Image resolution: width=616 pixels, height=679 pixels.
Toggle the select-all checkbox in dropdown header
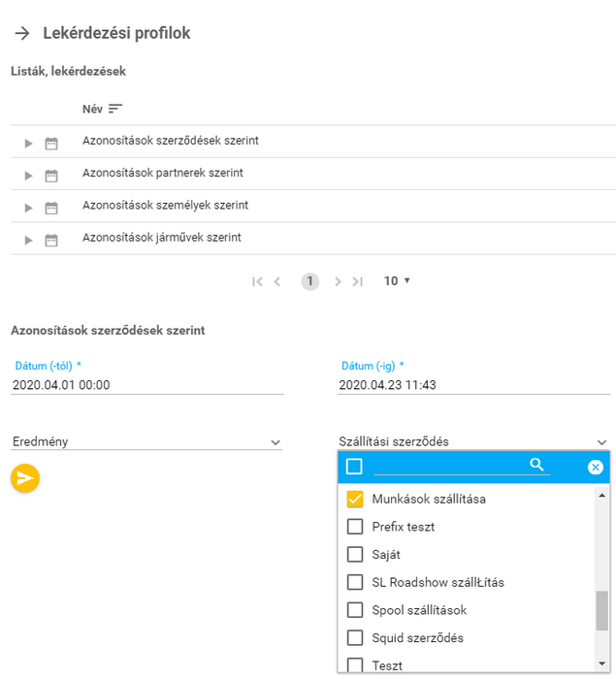pyautogui.click(x=354, y=467)
